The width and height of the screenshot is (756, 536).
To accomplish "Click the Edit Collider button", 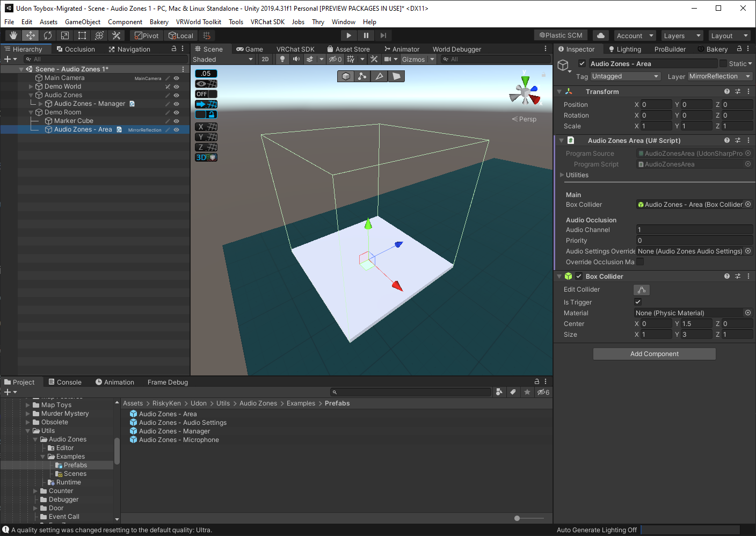I will 642,289.
